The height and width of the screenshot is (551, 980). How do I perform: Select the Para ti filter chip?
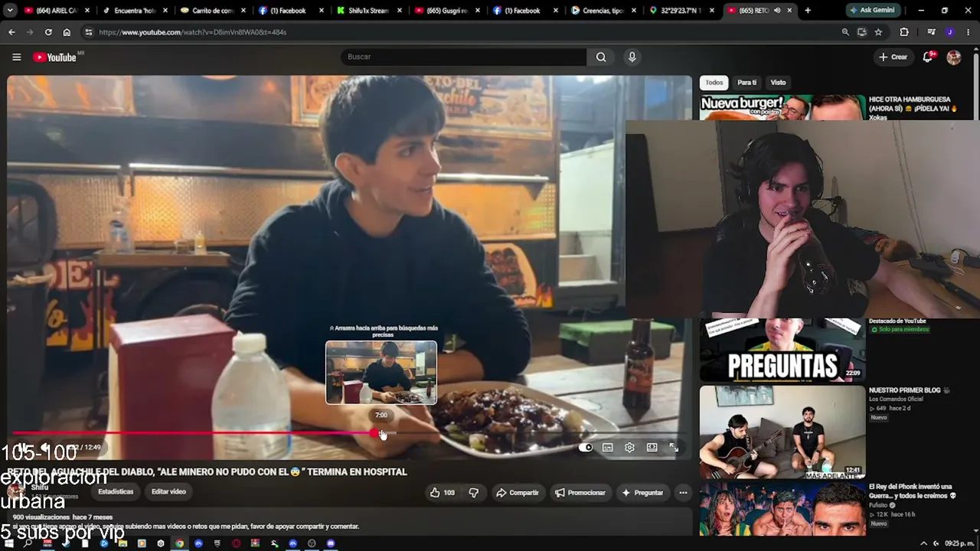pyautogui.click(x=746, y=83)
